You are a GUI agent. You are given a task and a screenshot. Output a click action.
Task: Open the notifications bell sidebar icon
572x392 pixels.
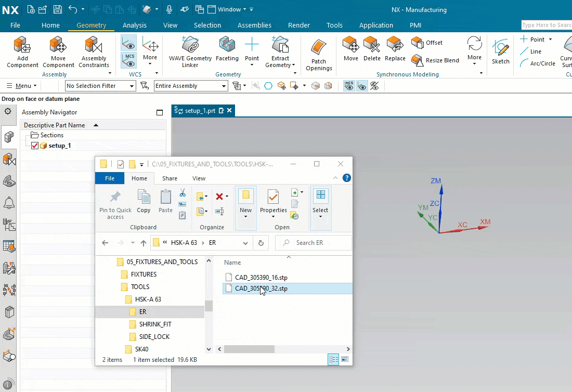(x=9, y=203)
